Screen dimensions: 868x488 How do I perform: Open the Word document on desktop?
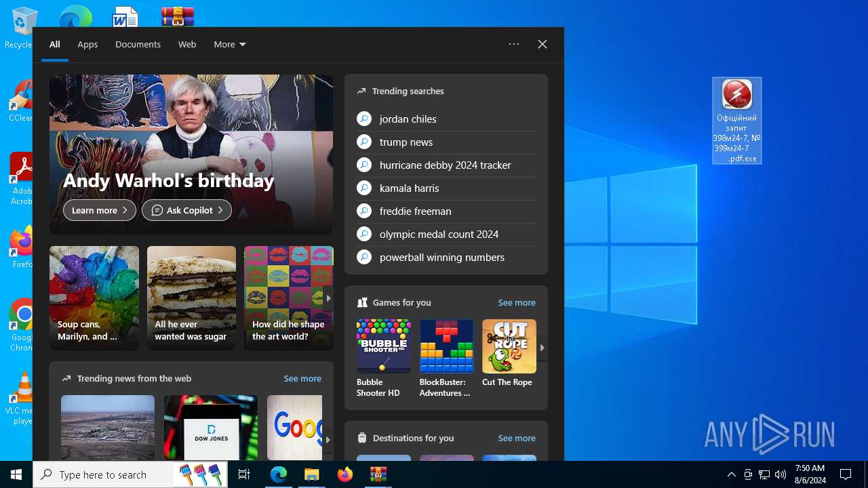click(x=125, y=16)
